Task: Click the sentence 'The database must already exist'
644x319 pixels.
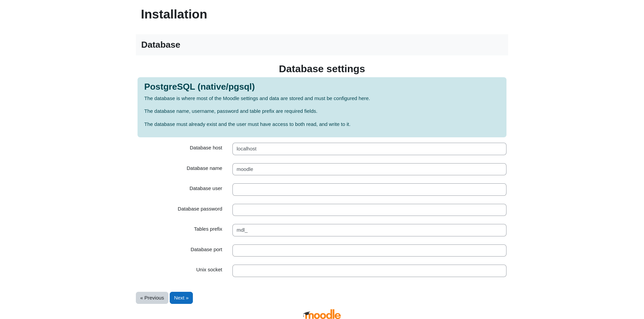Action: (x=247, y=124)
